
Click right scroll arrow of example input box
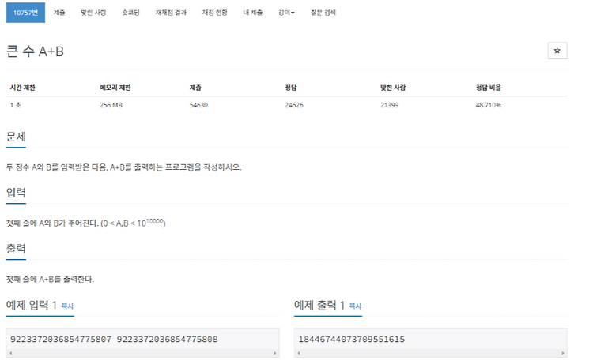click(x=275, y=353)
